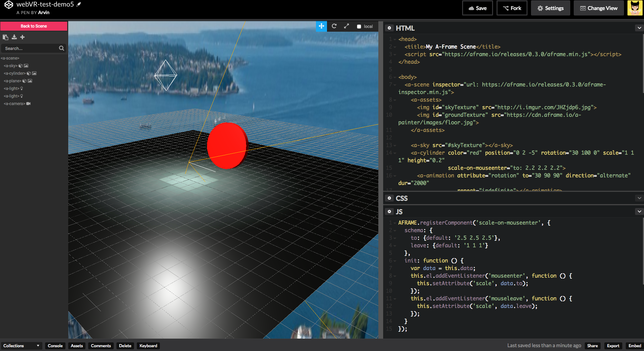The width and height of the screenshot is (644, 351).
Task: Select the a-plane entity
Action: click(12, 81)
